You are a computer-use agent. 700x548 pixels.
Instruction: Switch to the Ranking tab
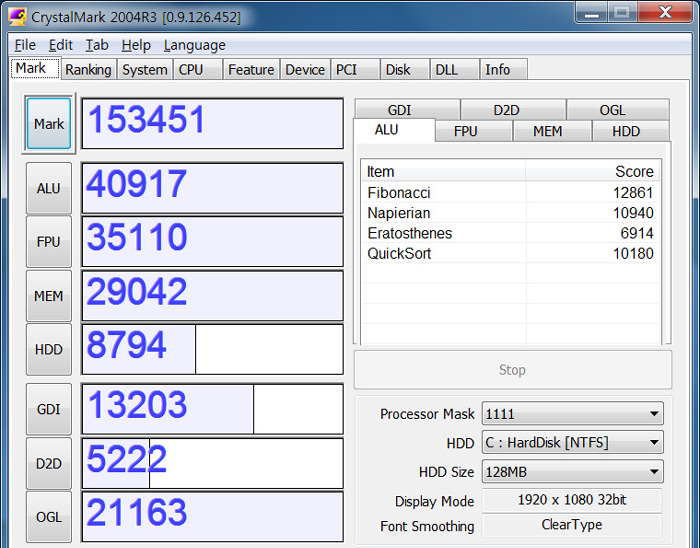[x=88, y=70]
